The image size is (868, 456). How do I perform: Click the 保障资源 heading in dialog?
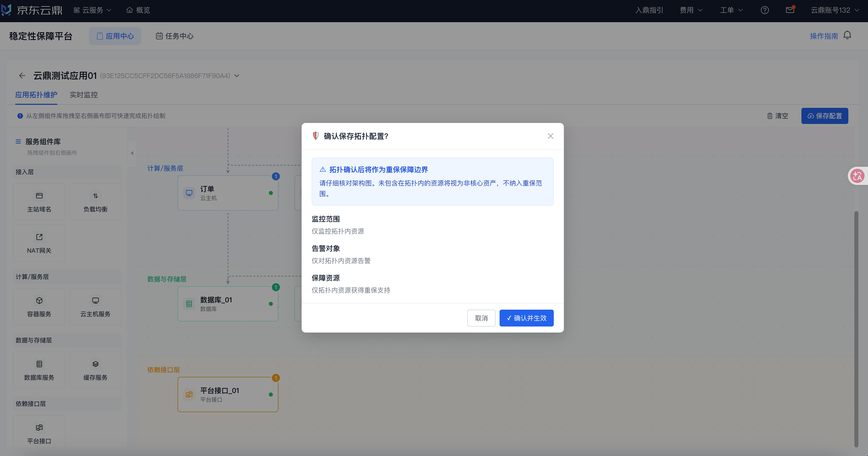pyautogui.click(x=326, y=278)
